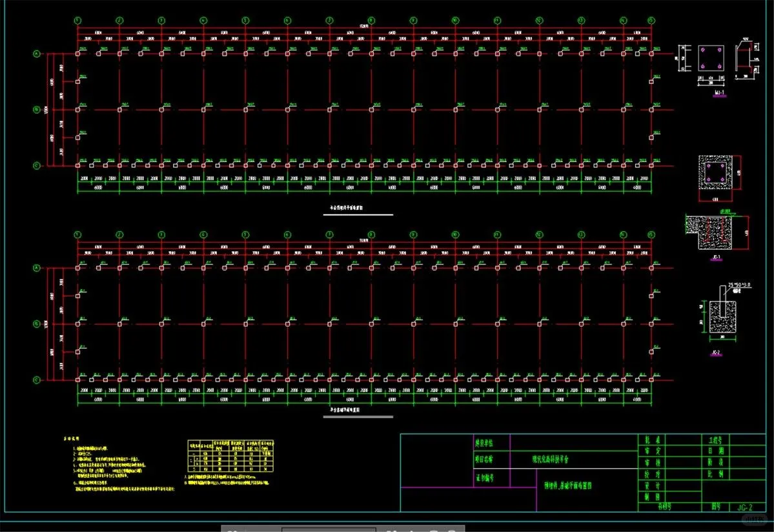Select the 图号 label in the title block
Screen dimensions: 774x532
coord(716,507)
